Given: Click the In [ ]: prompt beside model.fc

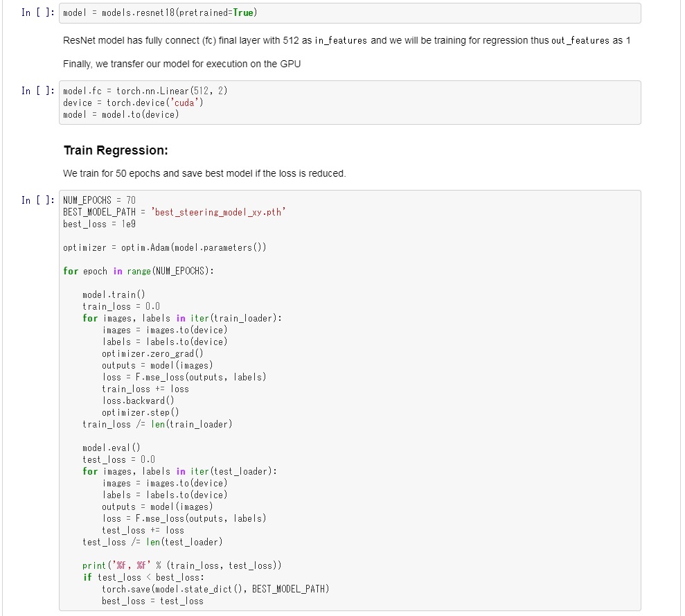Looking at the screenshot, I should point(38,91).
